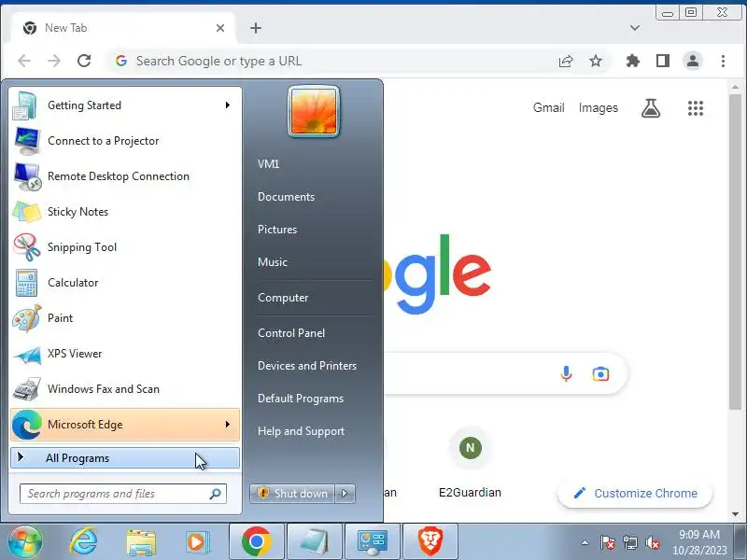Expand All Programs list

(125, 458)
